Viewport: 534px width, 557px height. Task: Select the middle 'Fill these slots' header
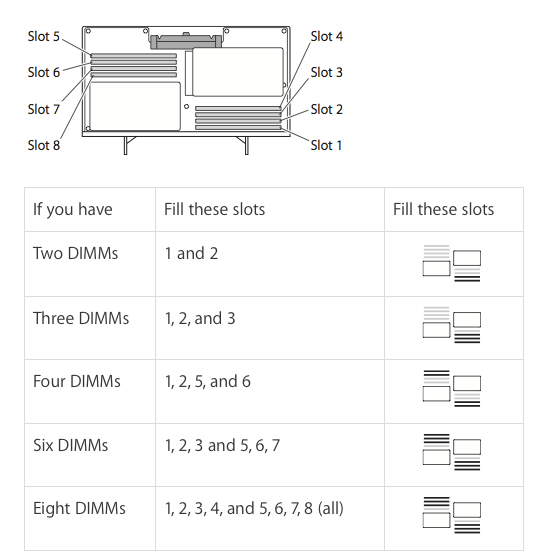[x=214, y=209]
